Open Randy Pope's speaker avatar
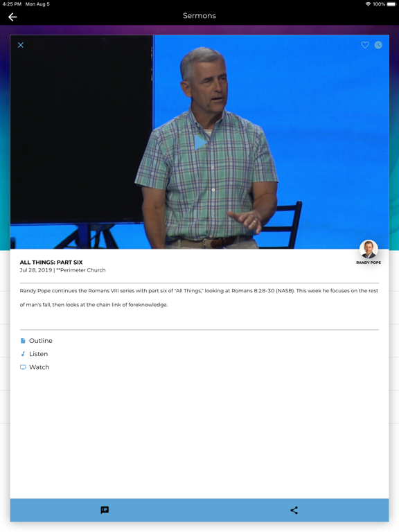This screenshot has height=532, width=399. [x=369, y=249]
